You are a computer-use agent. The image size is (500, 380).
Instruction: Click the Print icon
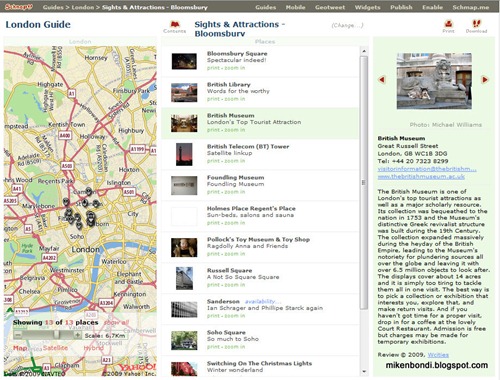point(448,24)
